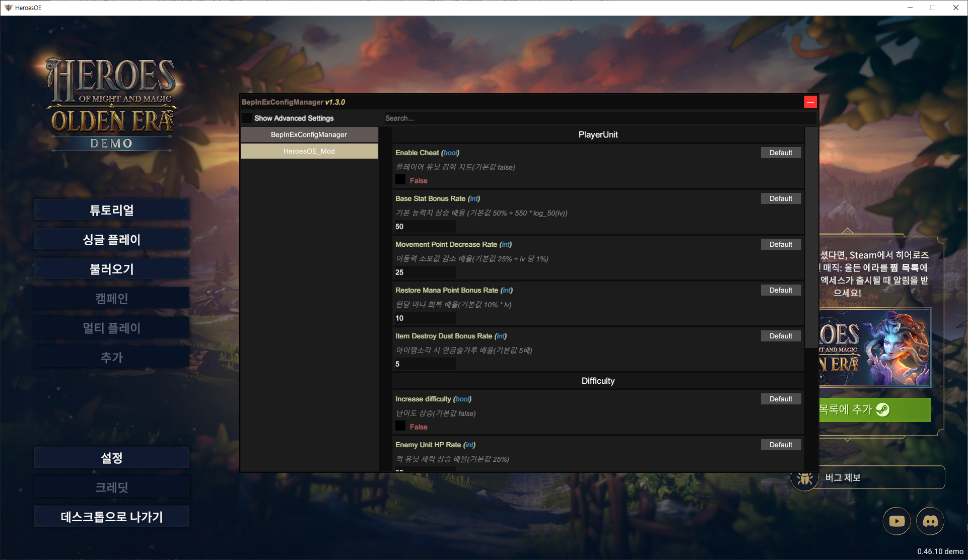
Task: Select the HeroesOE_Mod plugin entry
Action: [309, 151]
